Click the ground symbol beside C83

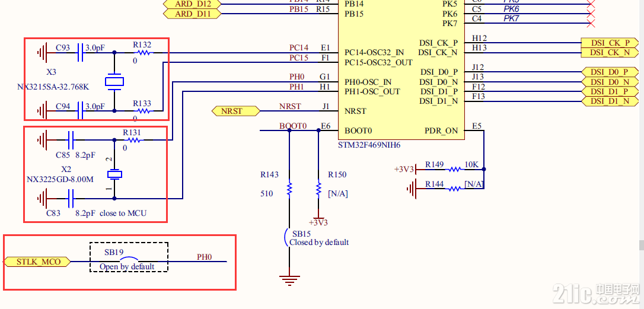42,199
